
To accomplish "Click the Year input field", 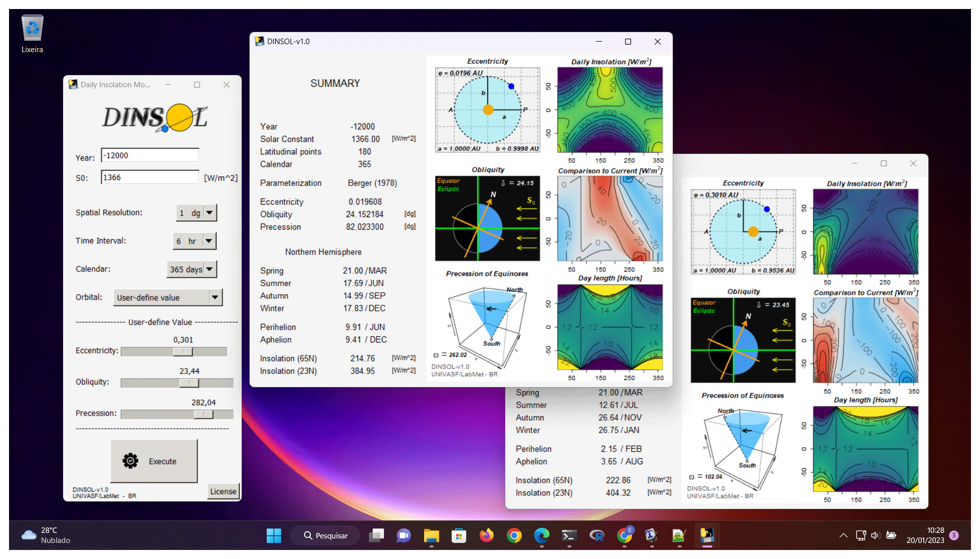I will click(x=149, y=155).
